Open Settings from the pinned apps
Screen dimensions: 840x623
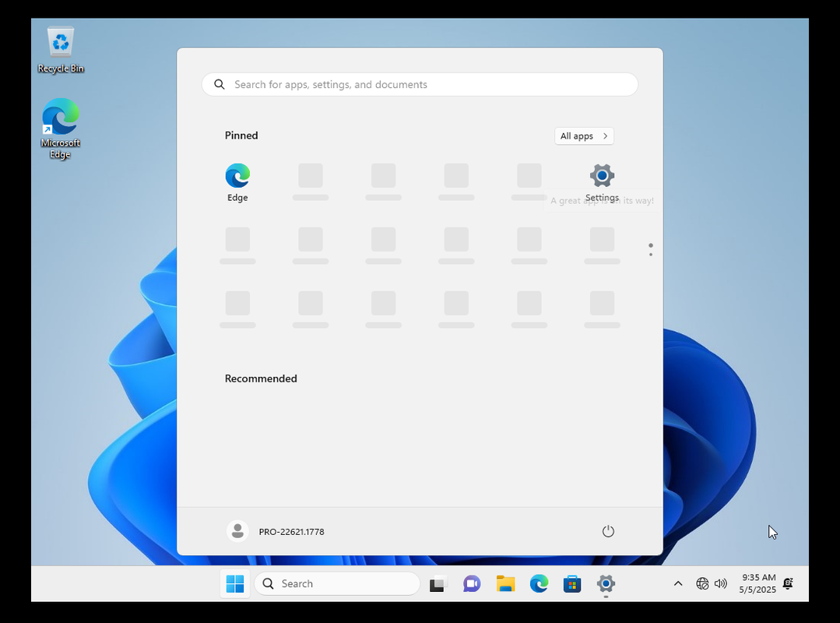pos(602,183)
